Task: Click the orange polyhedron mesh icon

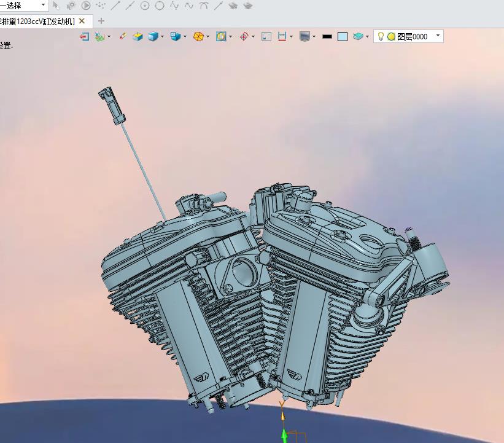Action: tap(198, 36)
